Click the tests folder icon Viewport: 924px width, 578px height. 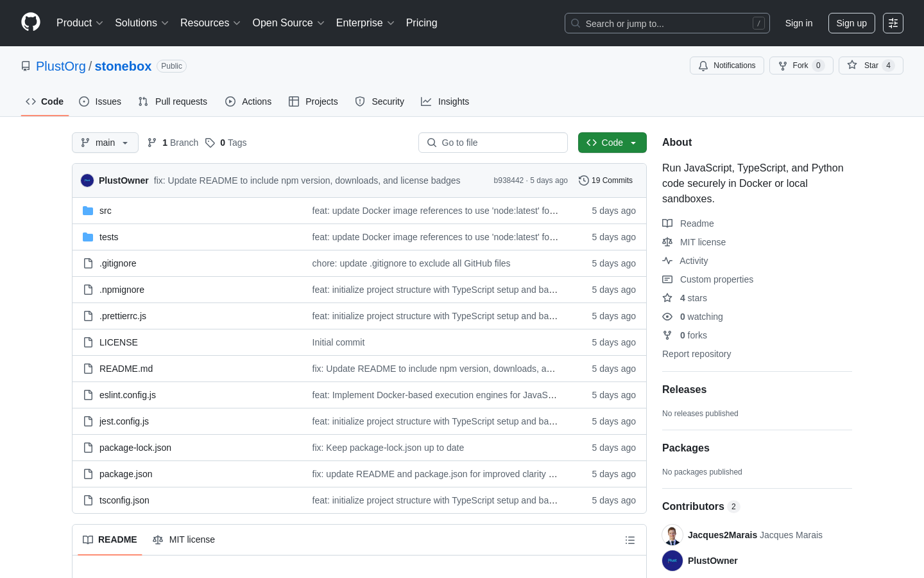point(88,237)
